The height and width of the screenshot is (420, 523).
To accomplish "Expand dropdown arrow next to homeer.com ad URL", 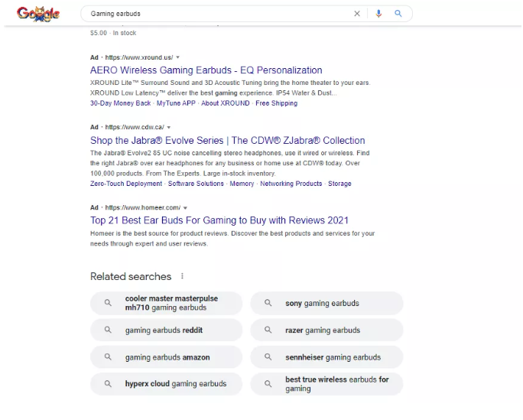I will (x=185, y=207).
